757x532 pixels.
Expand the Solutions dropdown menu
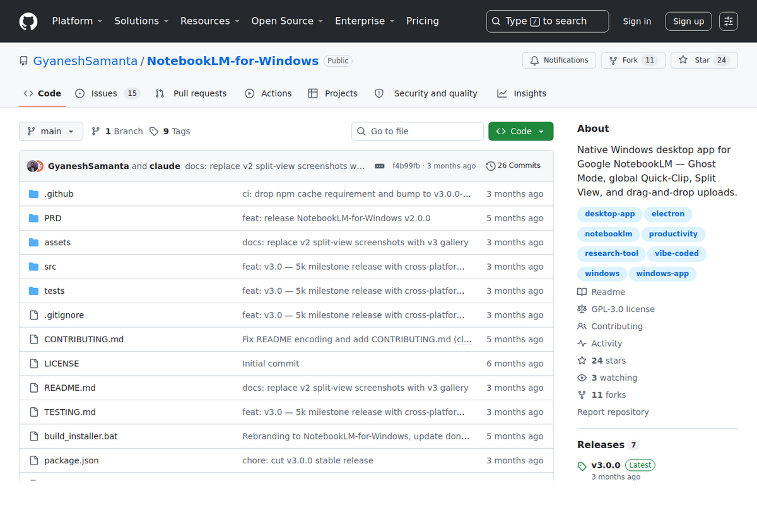tap(141, 21)
